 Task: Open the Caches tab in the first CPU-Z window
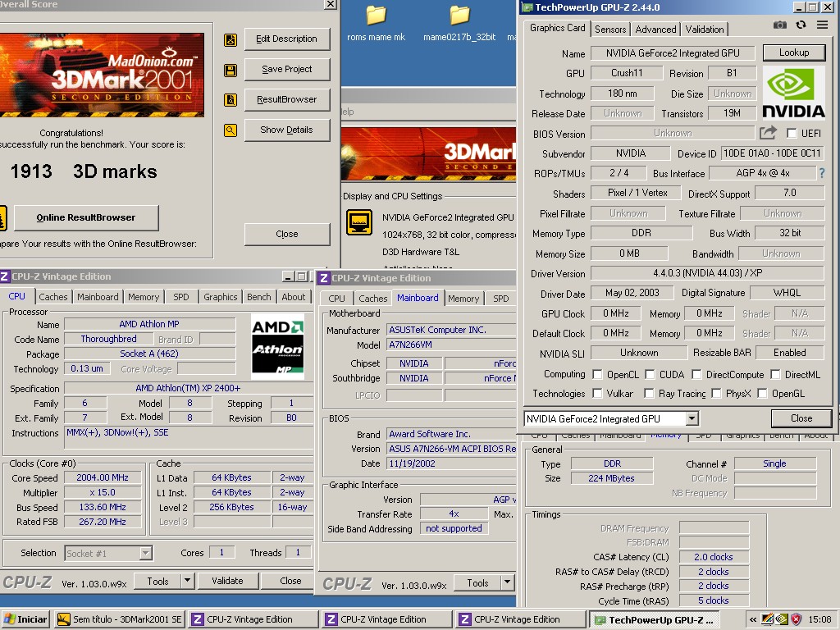point(53,297)
